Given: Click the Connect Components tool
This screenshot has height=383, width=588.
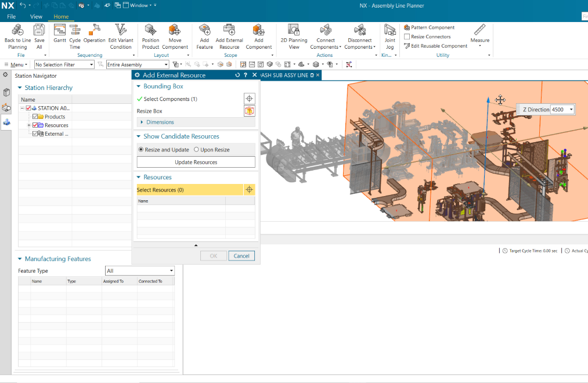Looking at the screenshot, I should point(326,37).
